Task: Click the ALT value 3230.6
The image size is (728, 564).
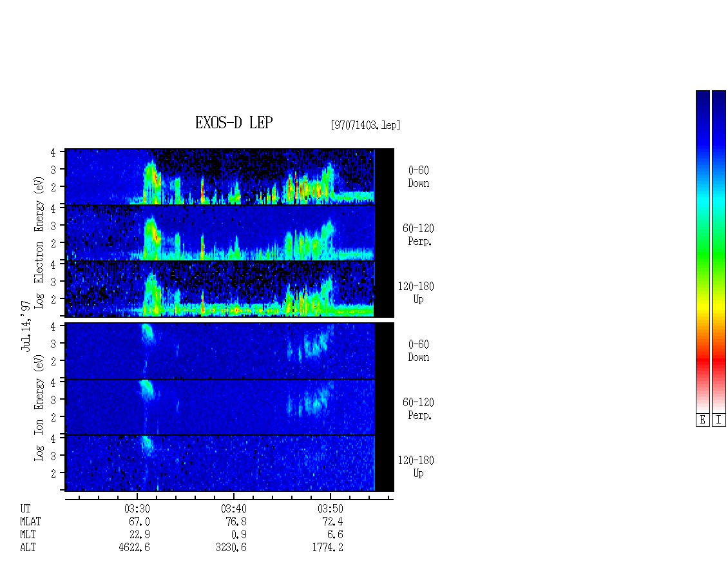Action: pyautogui.click(x=231, y=548)
